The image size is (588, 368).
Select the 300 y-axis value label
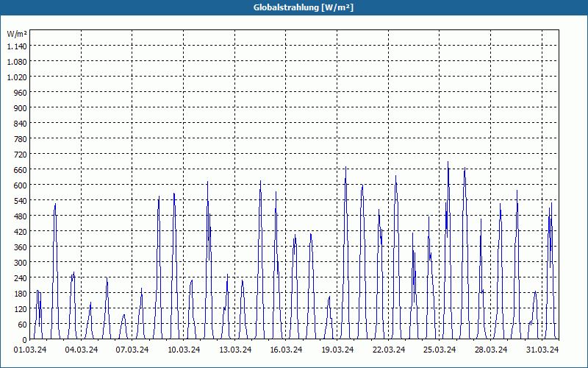coord(21,263)
